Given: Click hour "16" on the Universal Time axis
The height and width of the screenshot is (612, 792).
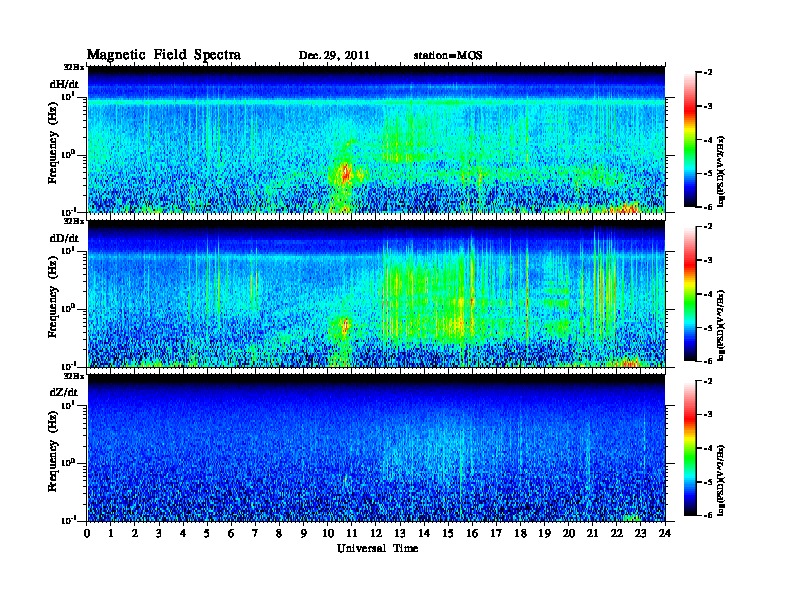Looking at the screenshot, I should [x=472, y=534].
